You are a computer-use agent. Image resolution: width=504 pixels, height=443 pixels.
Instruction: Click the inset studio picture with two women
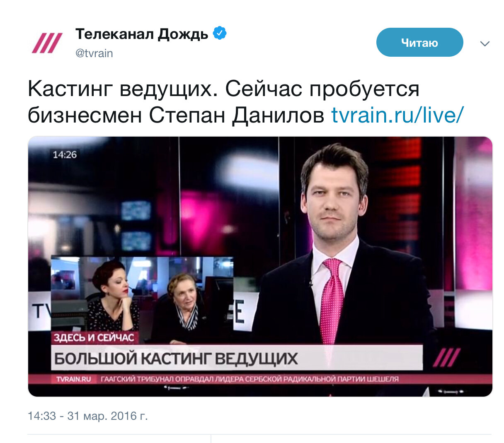[142, 300]
